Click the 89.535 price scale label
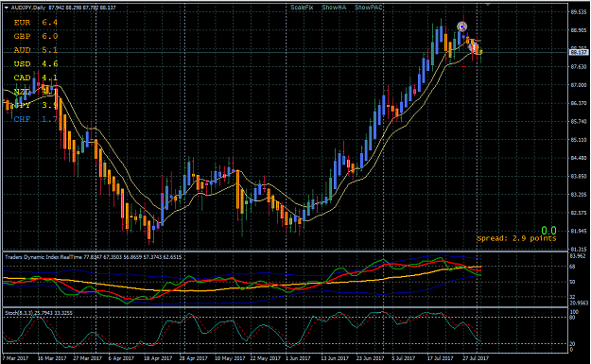The width and height of the screenshot is (591, 364). [579, 12]
